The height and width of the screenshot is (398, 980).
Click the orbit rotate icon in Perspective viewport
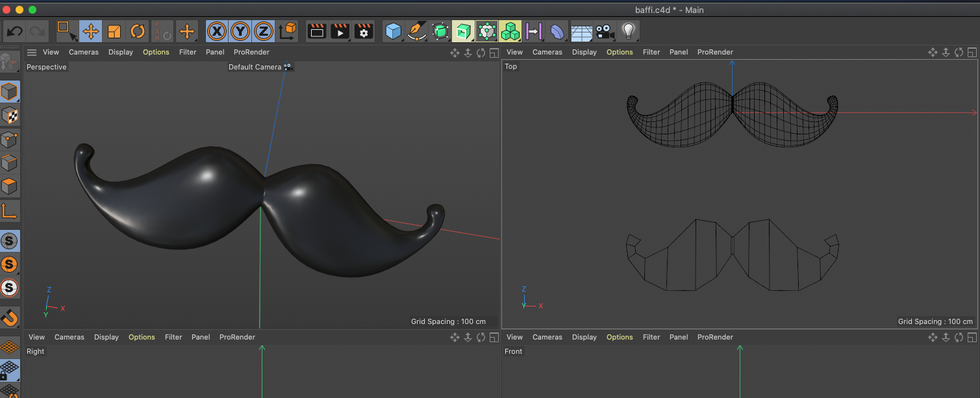coord(481,53)
